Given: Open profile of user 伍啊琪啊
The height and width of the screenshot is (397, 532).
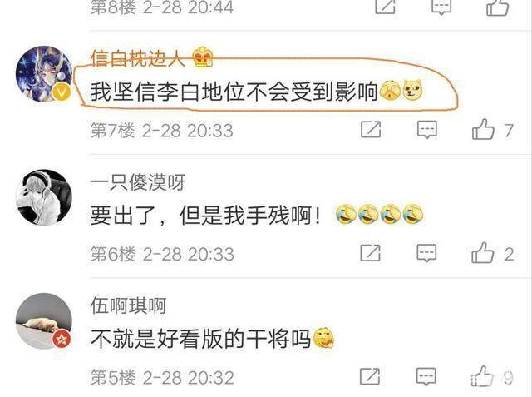Looking at the screenshot, I should 128,305.
